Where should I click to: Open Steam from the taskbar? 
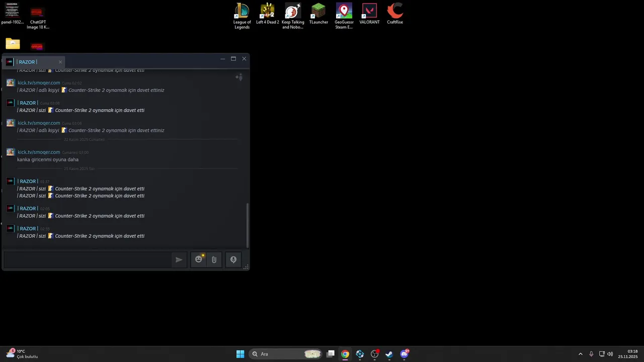[389, 354]
